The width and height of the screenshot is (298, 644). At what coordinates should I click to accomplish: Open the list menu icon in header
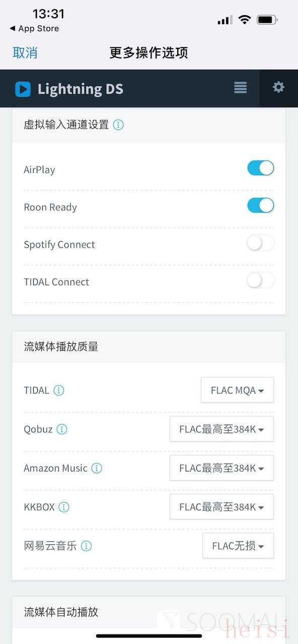click(x=241, y=88)
